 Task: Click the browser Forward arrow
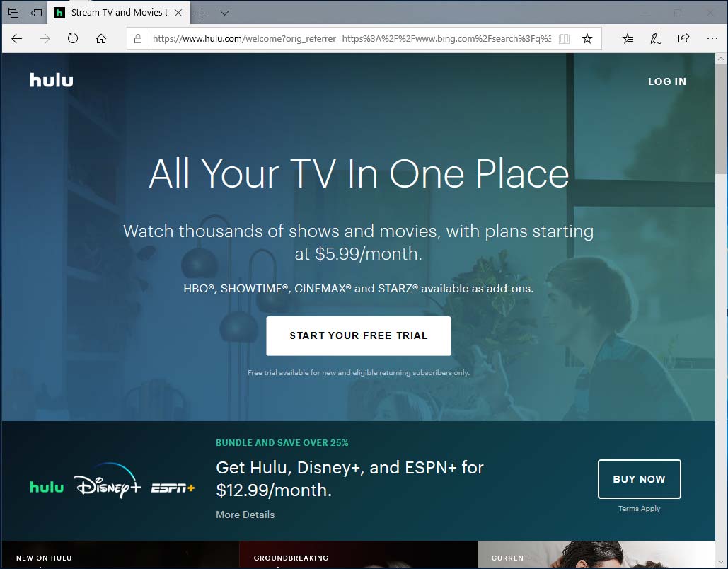[45, 38]
